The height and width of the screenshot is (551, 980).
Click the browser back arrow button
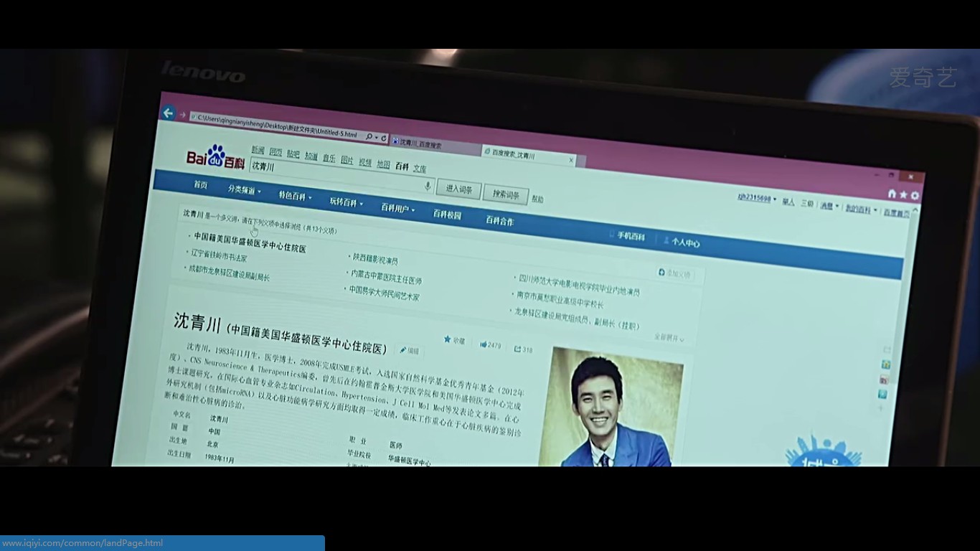tap(168, 113)
